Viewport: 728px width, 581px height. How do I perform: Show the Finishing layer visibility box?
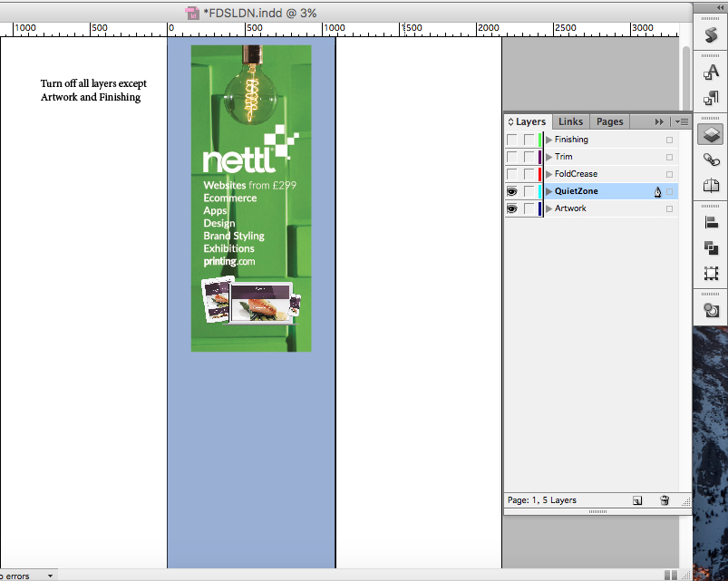coord(512,140)
